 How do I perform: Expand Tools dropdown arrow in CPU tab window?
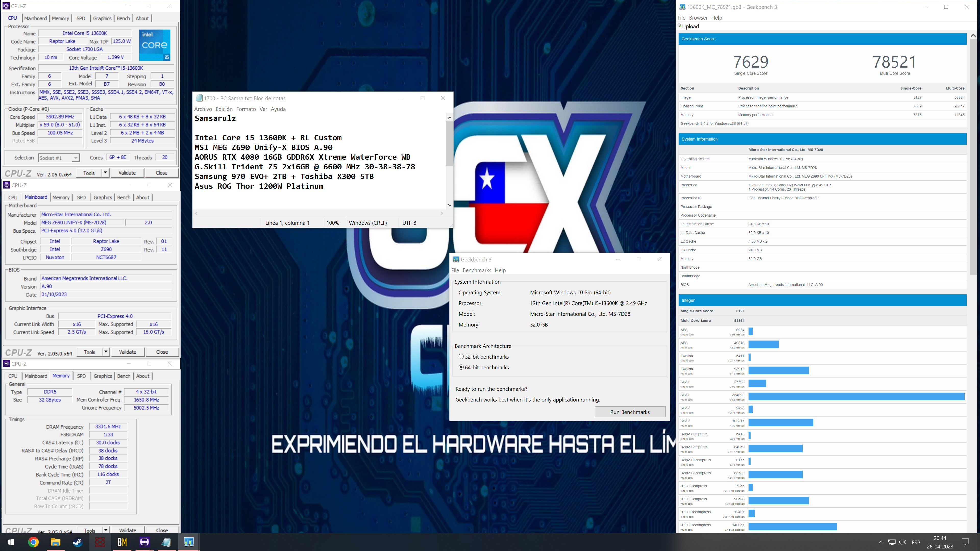[105, 173]
